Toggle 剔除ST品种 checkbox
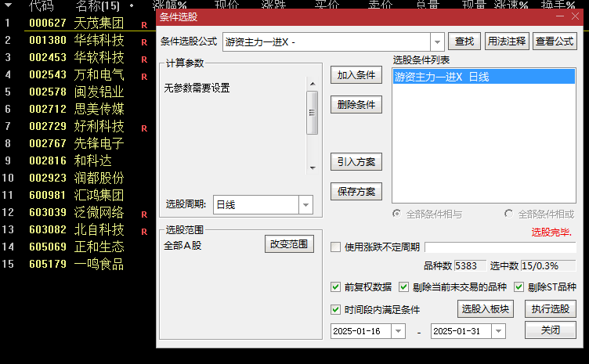 pos(519,287)
